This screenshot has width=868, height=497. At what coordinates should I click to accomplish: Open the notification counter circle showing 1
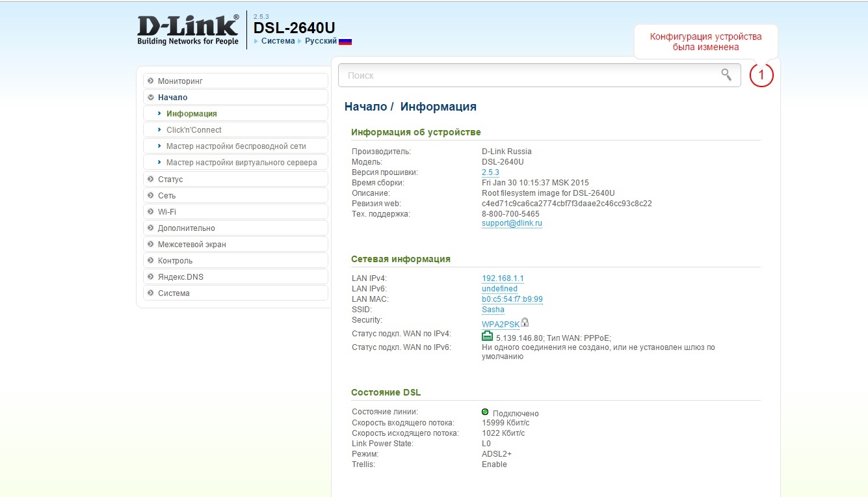[x=761, y=75]
